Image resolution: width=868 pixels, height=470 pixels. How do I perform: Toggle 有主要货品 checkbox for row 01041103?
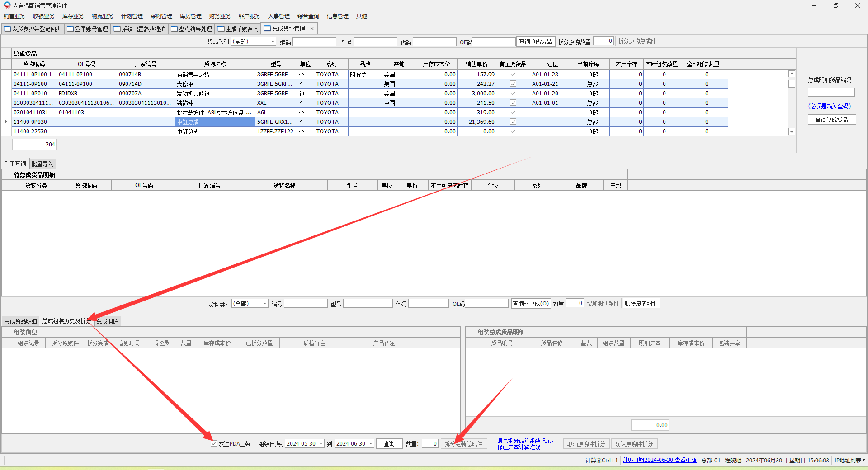513,112
